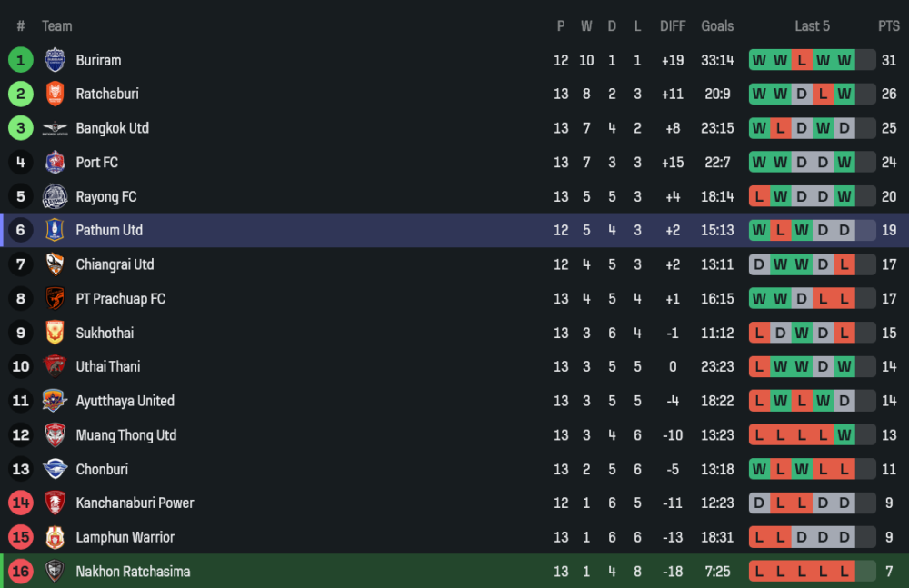Image resolution: width=909 pixels, height=588 pixels.
Task: Click the DIFF column header
Action: (x=673, y=26)
